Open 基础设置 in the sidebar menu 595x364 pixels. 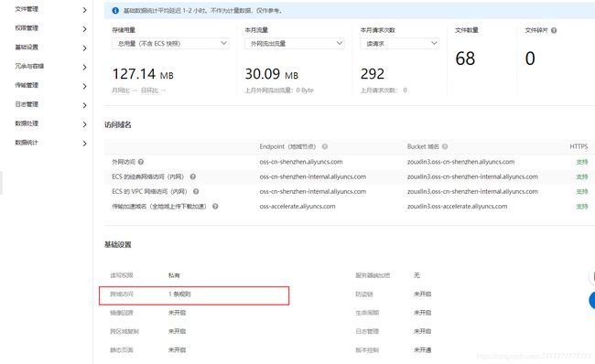(27, 47)
